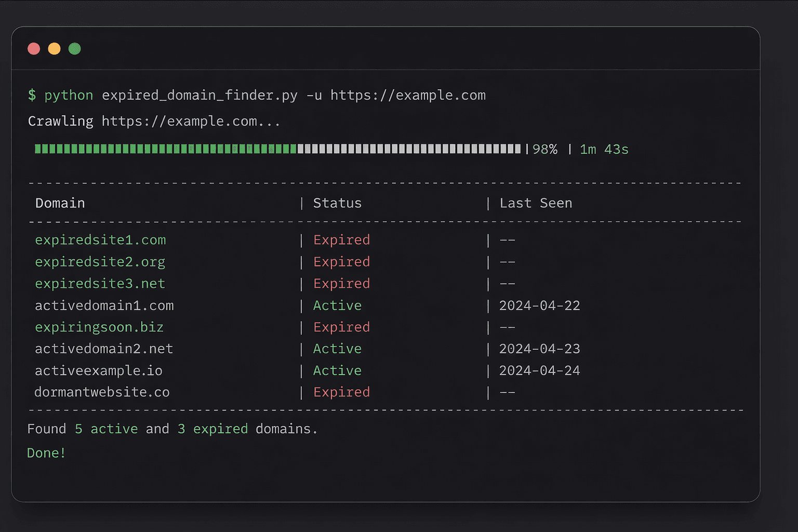Screen dimensions: 798x532
Task: Expand the Status column header
Action: (x=337, y=203)
